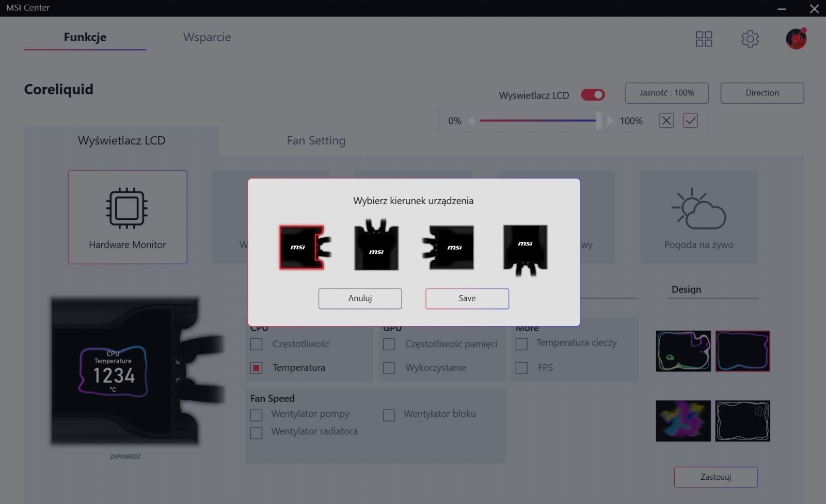Select the device orientation with tubes at bottom
The width and height of the screenshot is (826, 504).
525,250
